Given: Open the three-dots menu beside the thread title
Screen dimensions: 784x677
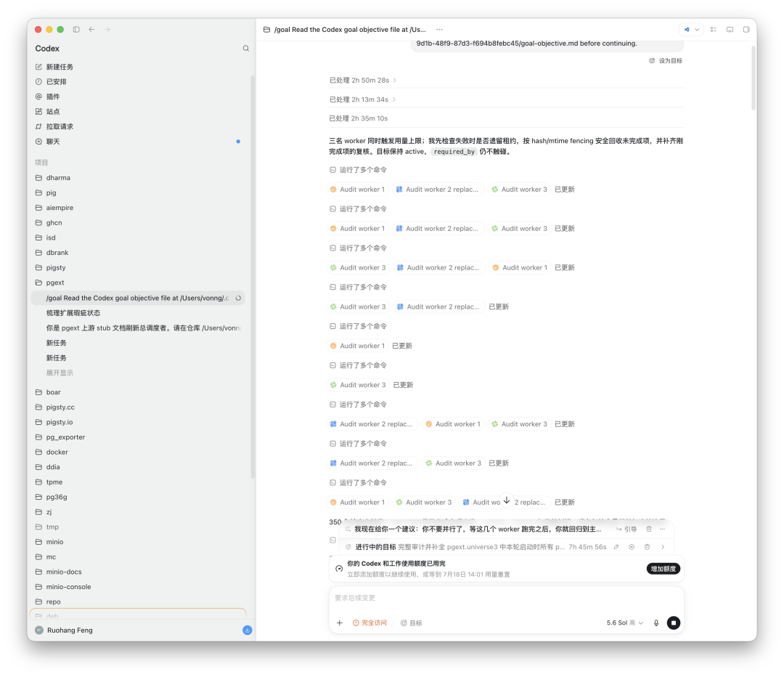Looking at the screenshot, I should click(439, 30).
